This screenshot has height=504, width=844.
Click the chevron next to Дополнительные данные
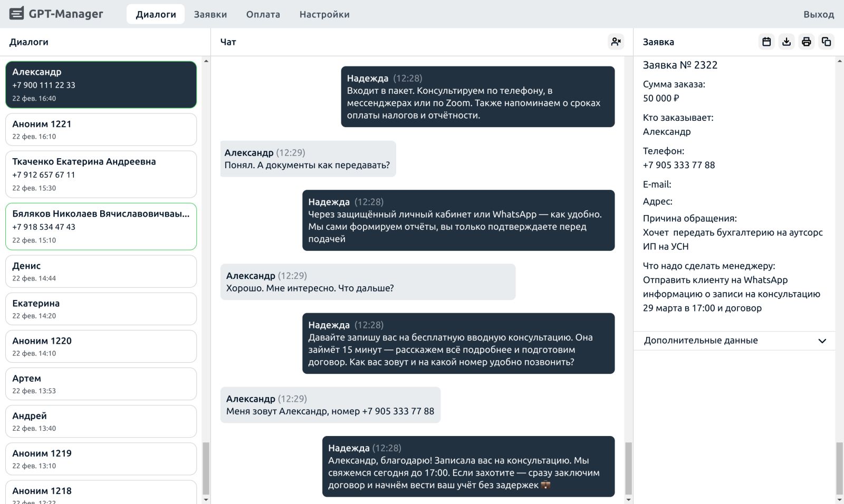(822, 341)
